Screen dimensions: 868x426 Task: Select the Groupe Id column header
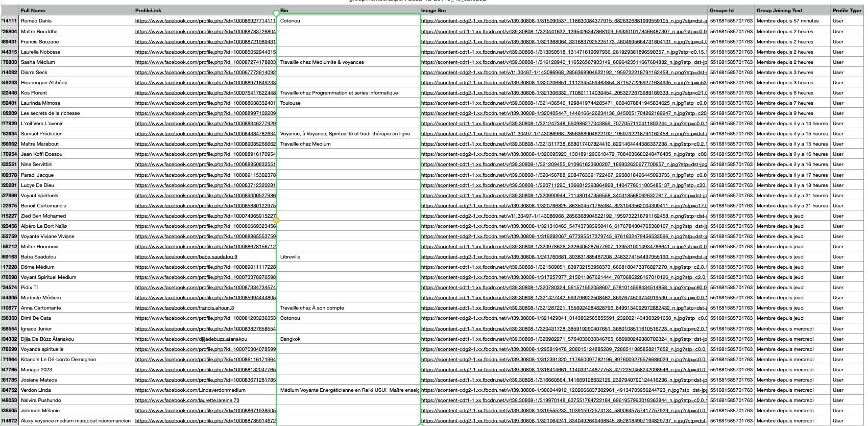pos(731,10)
